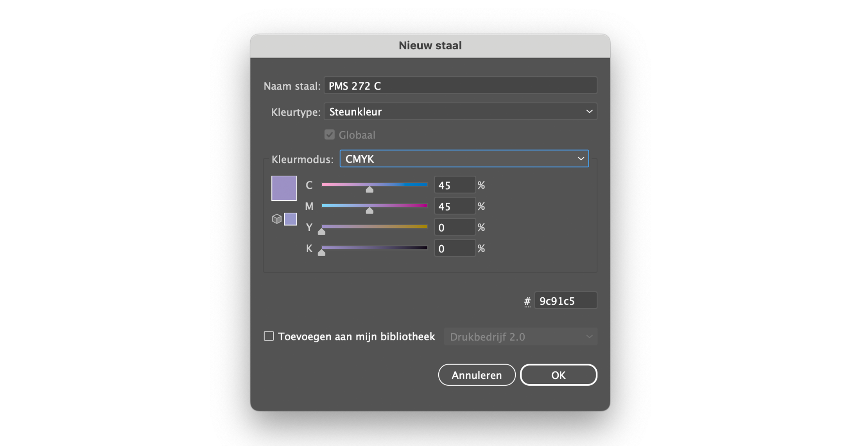Screen dimensions: 868x446
Task: Open the Kleurmodus dropdown showing CMYK
Action: (x=464, y=159)
